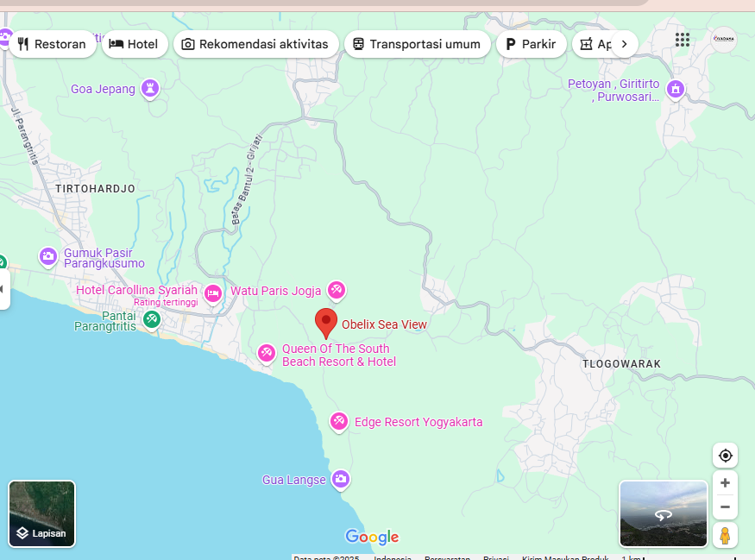
Task: Collapse the side panel arrow handle
Action: coord(3,288)
